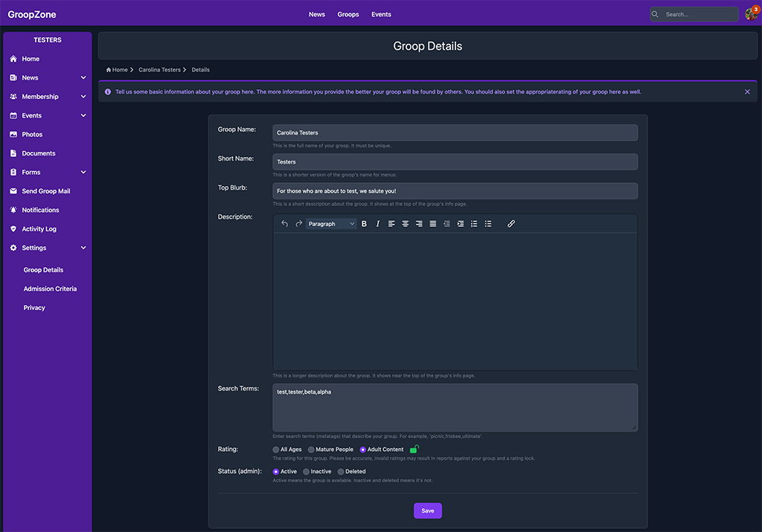This screenshot has height=532, width=762.
Task: Dismiss the purple info banner
Action: tap(747, 92)
